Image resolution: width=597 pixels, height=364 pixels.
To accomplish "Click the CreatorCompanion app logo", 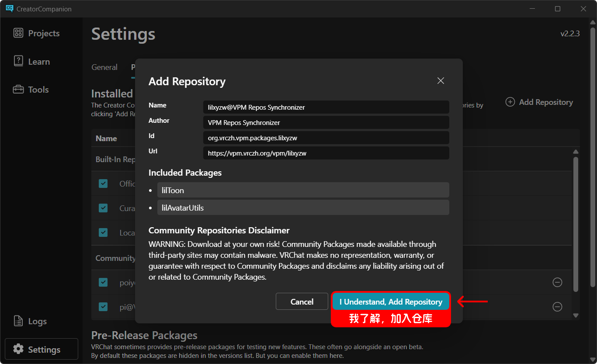I will point(9,9).
